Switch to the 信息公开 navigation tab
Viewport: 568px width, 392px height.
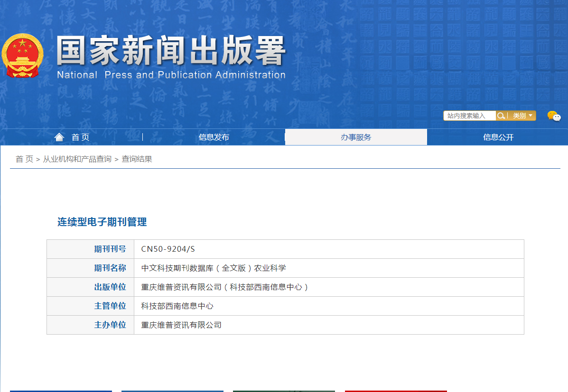(498, 137)
